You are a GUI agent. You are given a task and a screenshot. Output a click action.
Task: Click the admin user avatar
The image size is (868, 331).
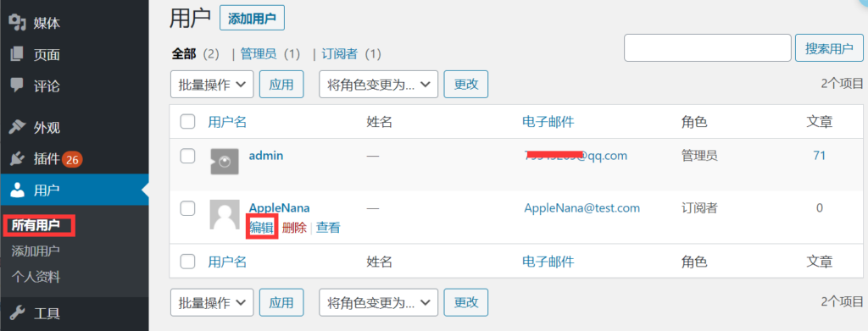(224, 162)
